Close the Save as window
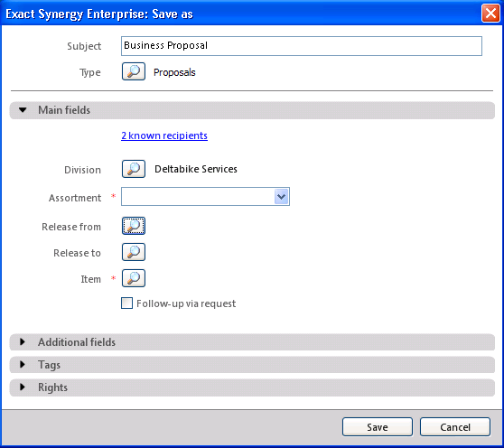Screen dimensions: 504x448 pos(490,14)
